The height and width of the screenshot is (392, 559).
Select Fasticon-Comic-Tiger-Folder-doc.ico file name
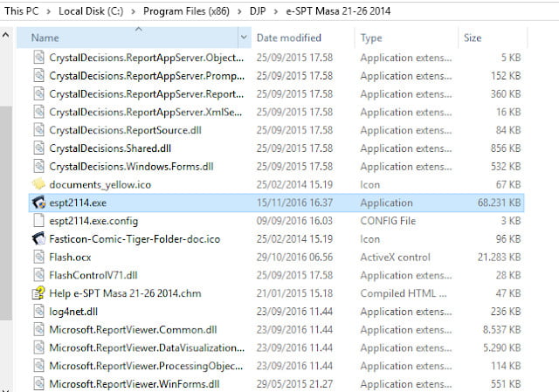(x=135, y=239)
